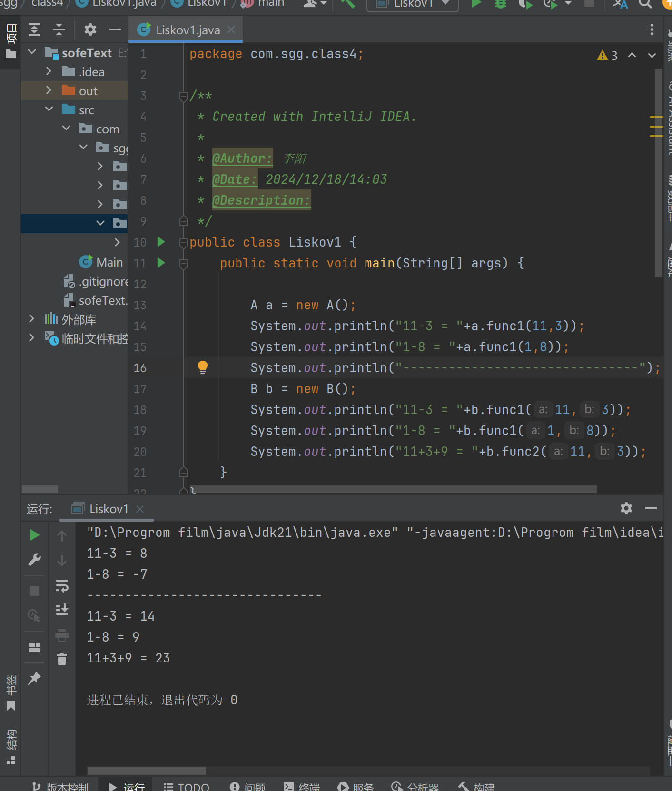This screenshot has height=791, width=672.
Task: Toggle soft-wrap in console output
Action: [x=62, y=585]
